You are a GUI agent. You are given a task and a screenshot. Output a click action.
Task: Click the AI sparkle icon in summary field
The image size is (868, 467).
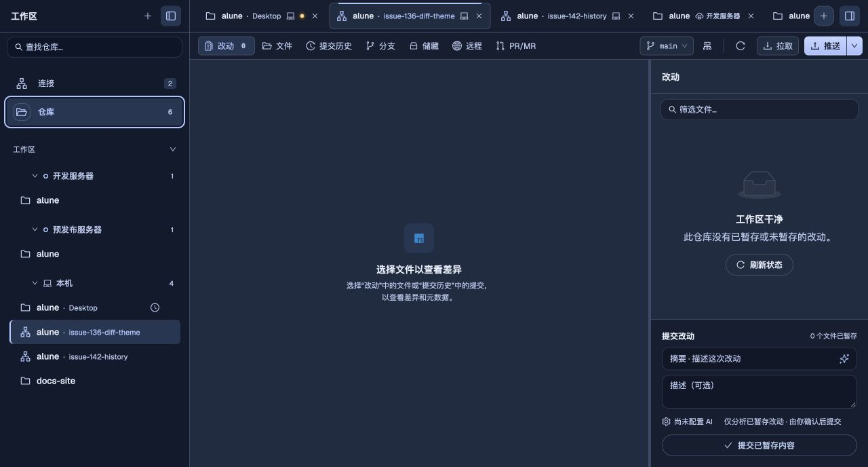click(x=844, y=358)
